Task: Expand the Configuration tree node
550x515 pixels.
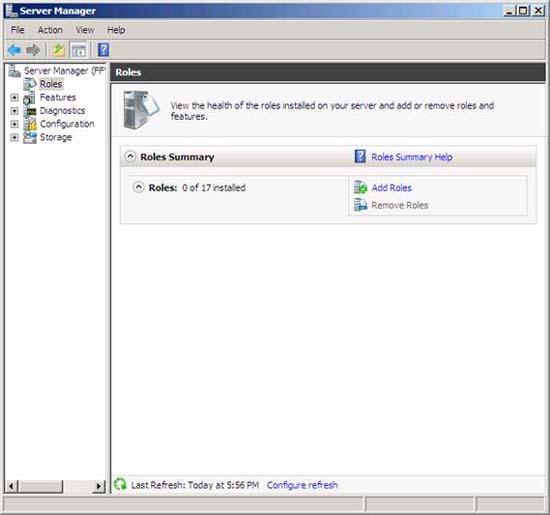Action: click(14, 124)
